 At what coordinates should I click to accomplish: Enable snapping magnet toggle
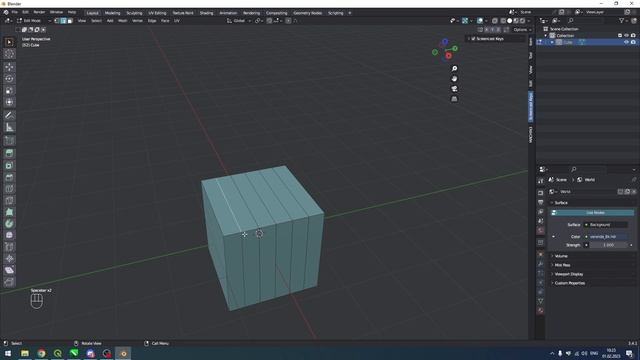coord(269,21)
